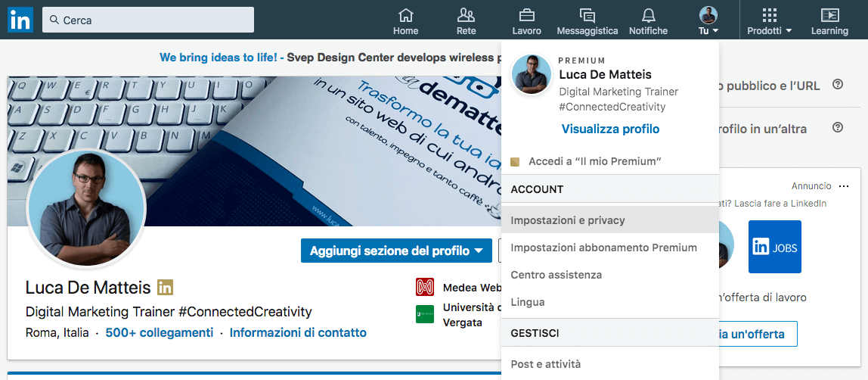Click the pubblico e l'URL link
The image size is (868, 380).
(770, 86)
